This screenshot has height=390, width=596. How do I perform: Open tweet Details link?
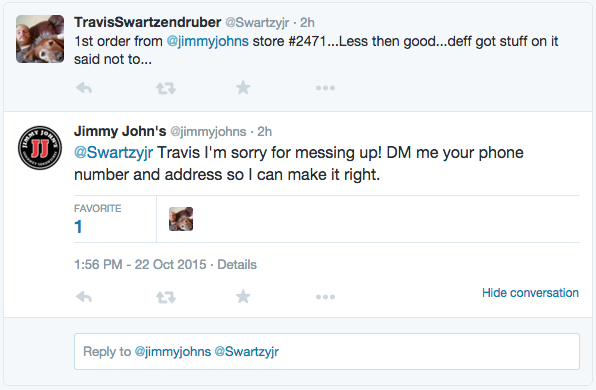[237, 265]
